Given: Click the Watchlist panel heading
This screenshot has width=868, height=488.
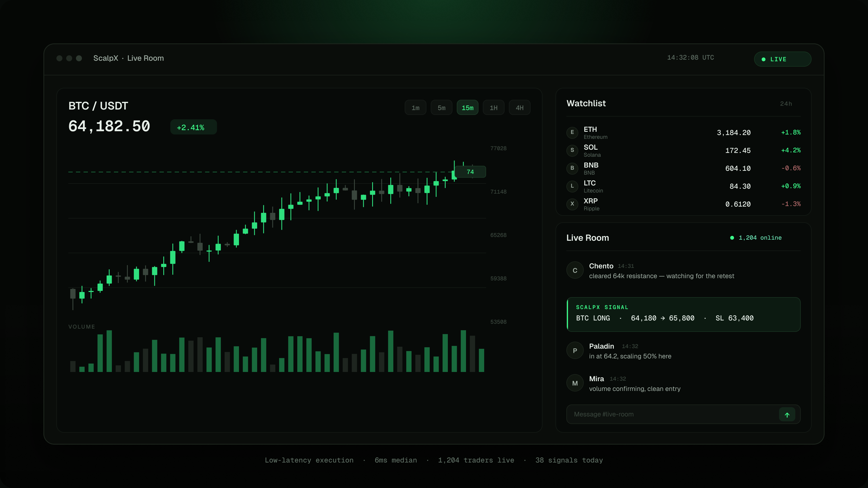Looking at the screenshot, I should [586, 103].
